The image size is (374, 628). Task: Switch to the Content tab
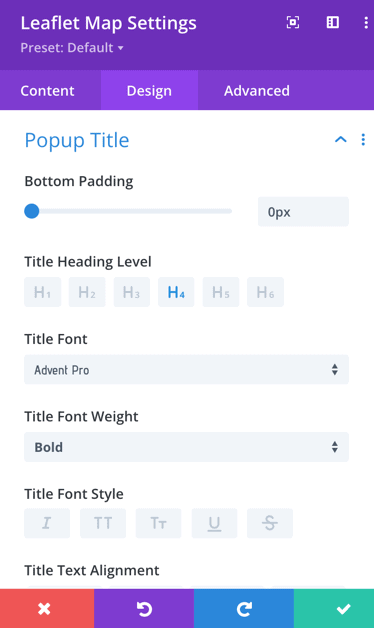point(47,91)
